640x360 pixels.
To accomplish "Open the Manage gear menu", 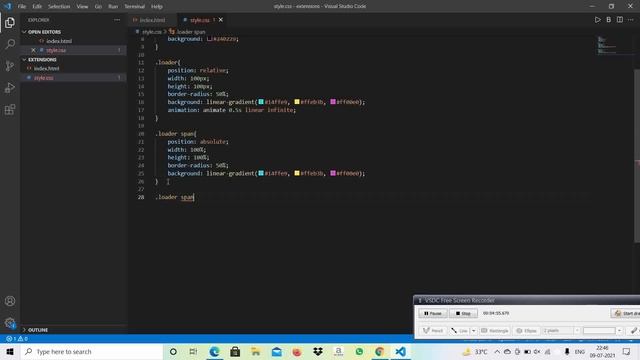I will (x=10, y=323).
